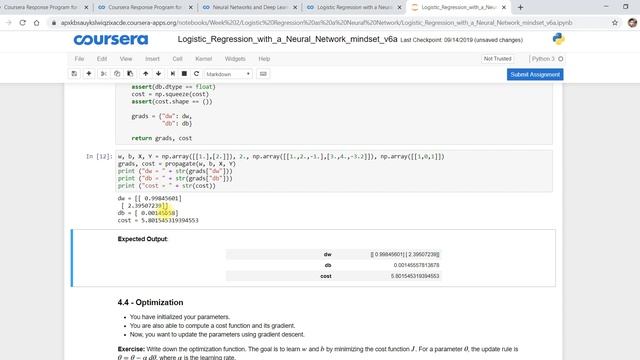Click the kernel status circle indicator
This screenshot has width=640, height=360.
point(561,59)
